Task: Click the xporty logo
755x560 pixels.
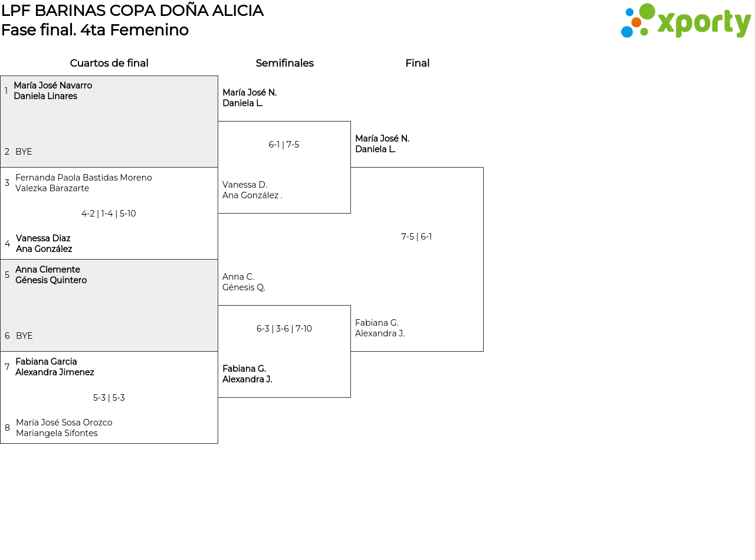Action: pyautogui.click(x=685, y=21)
